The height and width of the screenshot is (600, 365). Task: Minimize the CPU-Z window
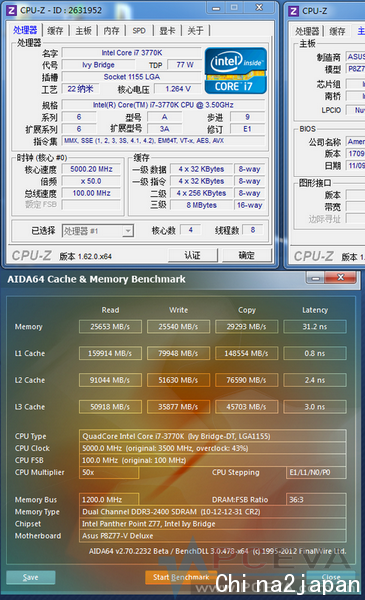click(216, 8)
